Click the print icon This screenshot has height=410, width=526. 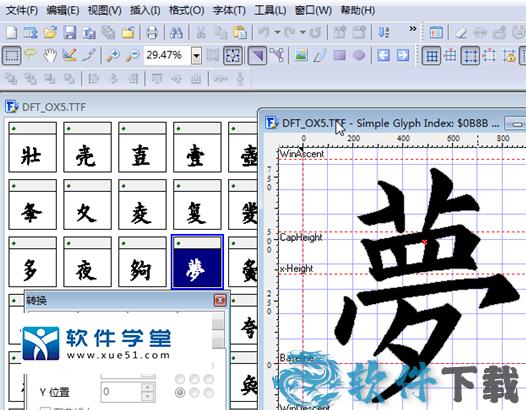point(152,33)
